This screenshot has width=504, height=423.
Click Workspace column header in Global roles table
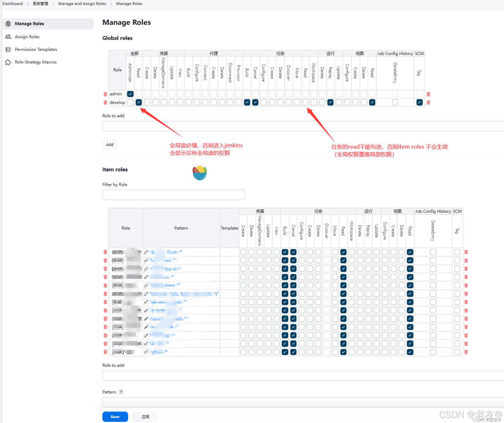click(x=314, y=72)
